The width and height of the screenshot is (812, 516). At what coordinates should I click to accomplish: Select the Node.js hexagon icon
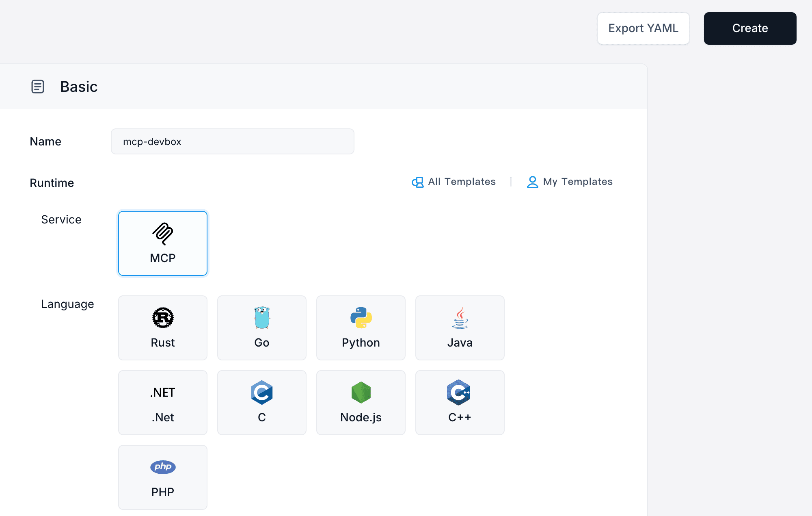[x=361, y=392]
